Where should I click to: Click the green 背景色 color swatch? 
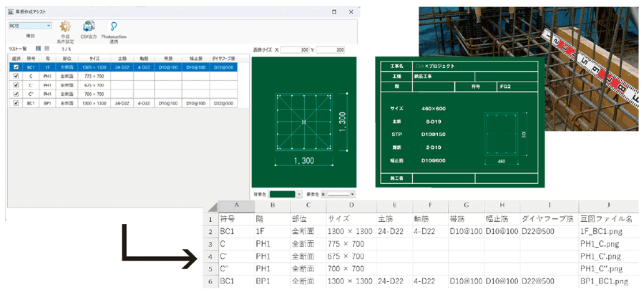pyautogui.click(x=282, y=194)
